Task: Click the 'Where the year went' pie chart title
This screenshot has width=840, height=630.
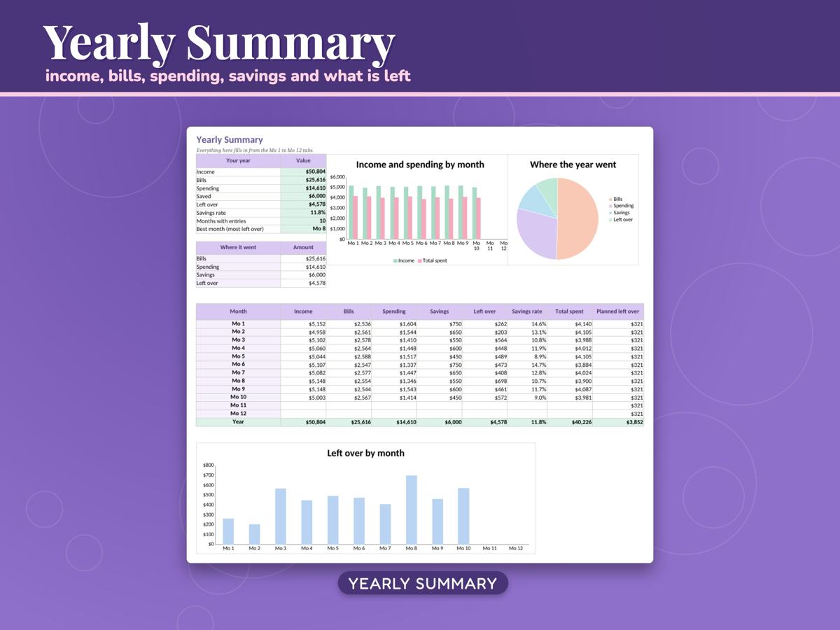Action: coord(573,164)
